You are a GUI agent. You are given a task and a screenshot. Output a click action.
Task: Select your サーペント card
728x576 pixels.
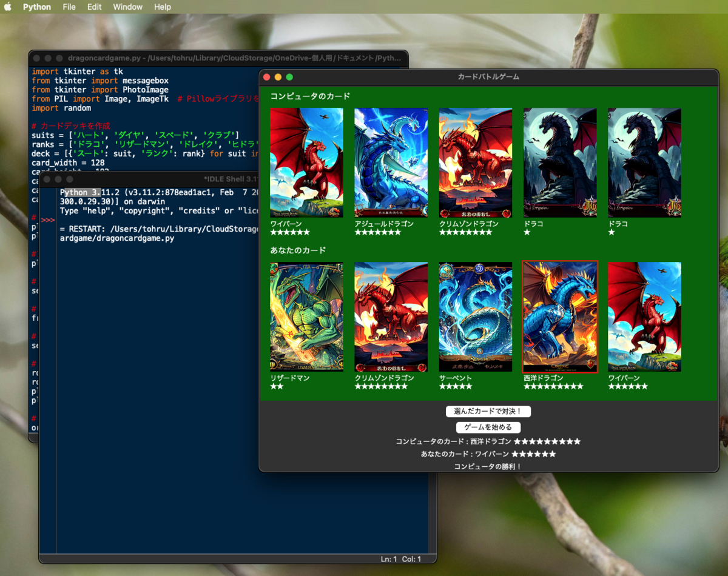coord(475,316)
